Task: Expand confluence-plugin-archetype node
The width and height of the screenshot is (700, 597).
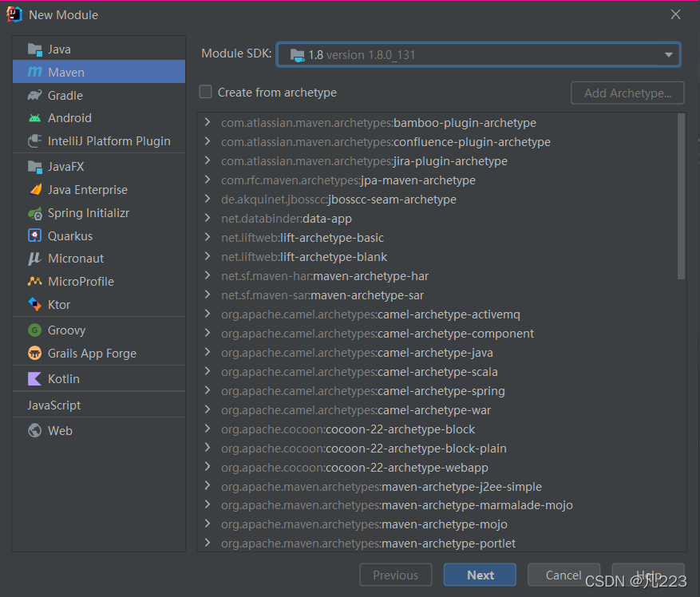Action: [208, 141]
